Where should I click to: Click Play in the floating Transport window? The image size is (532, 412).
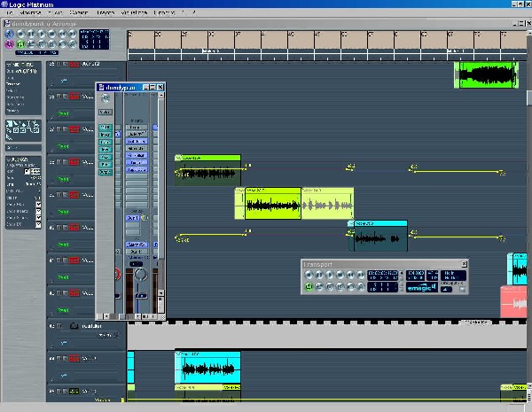330,275
